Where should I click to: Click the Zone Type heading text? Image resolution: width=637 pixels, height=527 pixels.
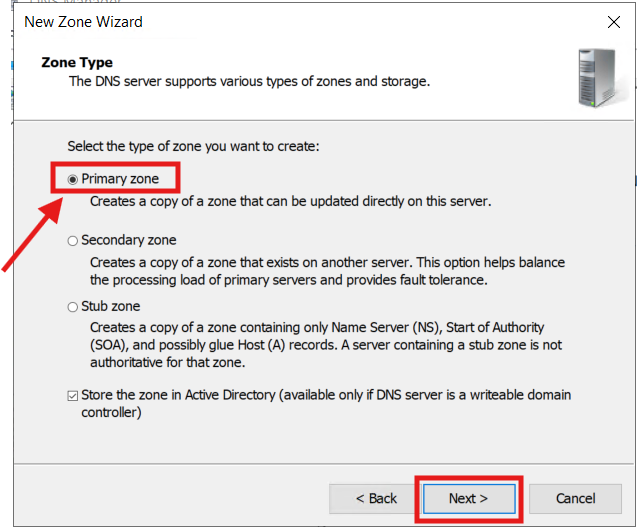click(77, 63)
